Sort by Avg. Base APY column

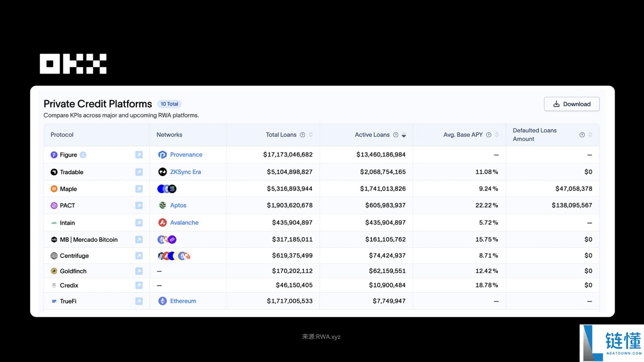point(497,135)
